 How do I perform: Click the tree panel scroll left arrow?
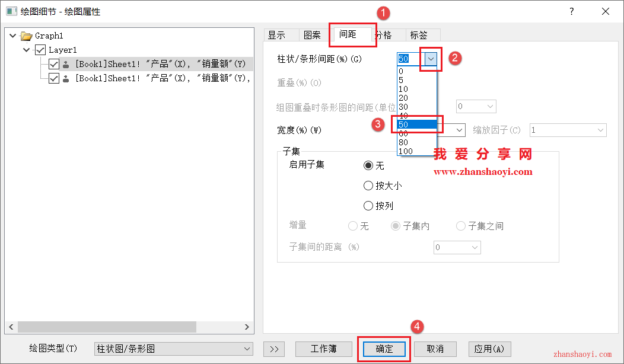pyautogui.click(x=11, y=327)
